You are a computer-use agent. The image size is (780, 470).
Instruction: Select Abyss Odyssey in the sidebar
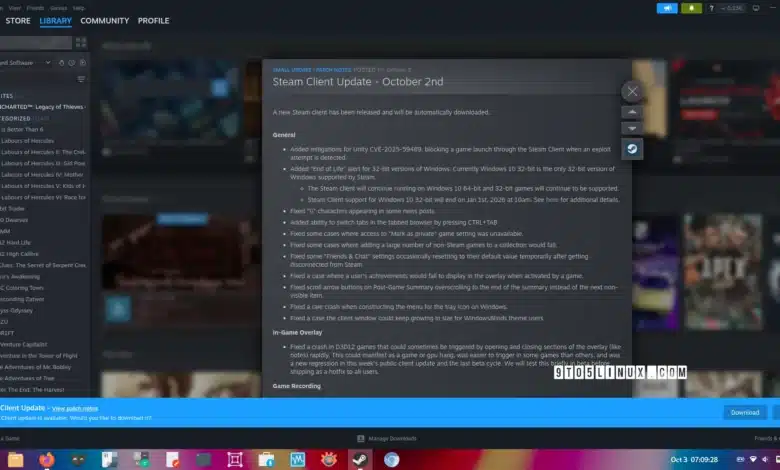(16, 311)
